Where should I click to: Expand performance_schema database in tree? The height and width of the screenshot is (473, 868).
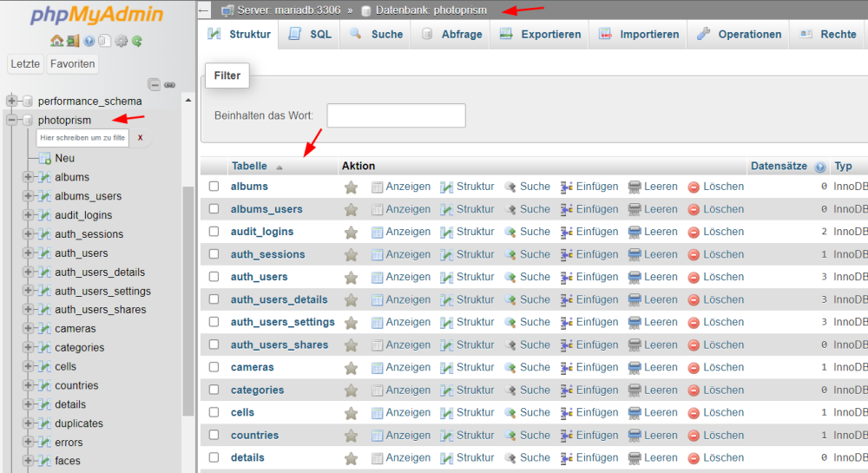point(11,101)
